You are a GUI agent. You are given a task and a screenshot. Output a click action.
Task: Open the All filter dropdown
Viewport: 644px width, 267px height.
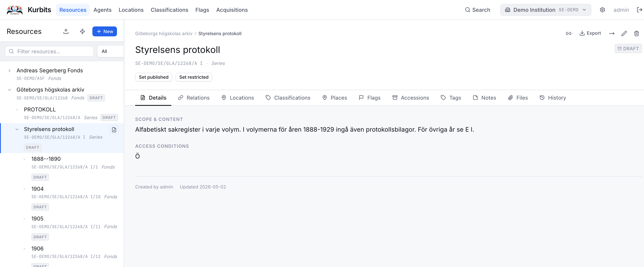pyautogui.click(x=110, y=51)
